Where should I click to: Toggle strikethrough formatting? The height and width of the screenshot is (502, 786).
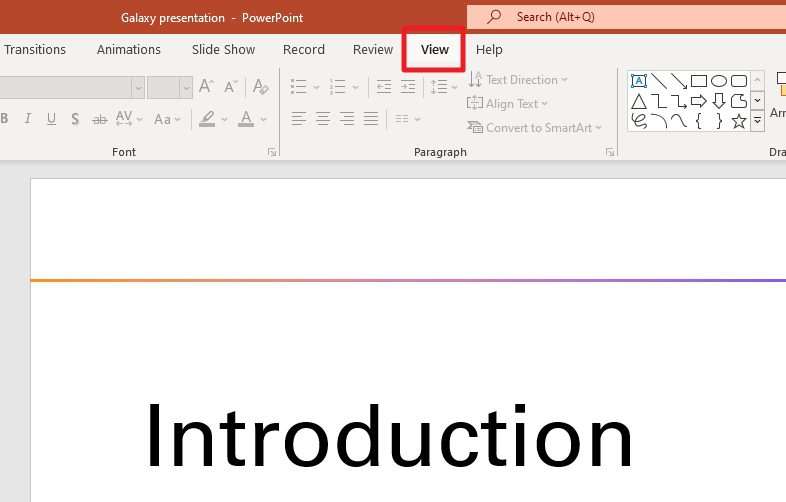click(x=100, y=119)
